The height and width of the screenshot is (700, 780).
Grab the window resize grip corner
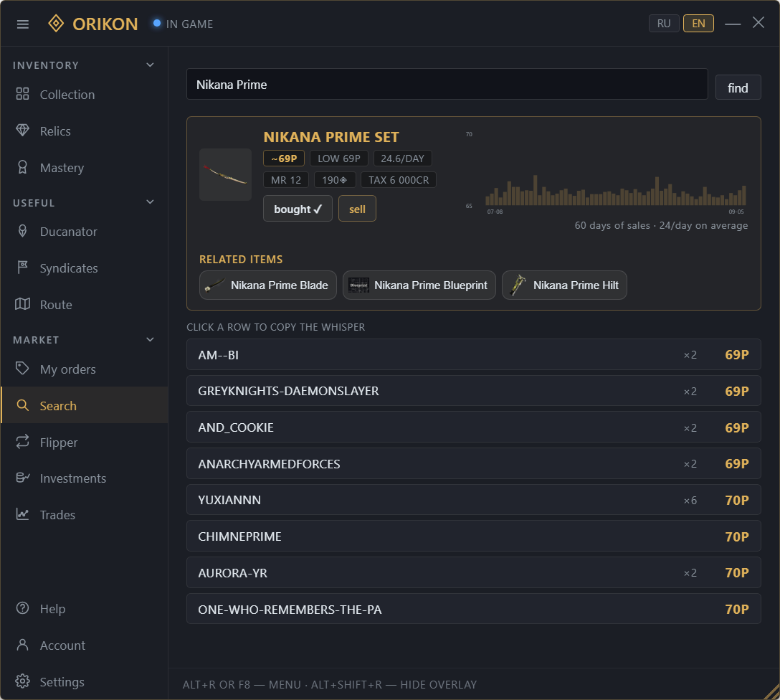coord(773,692)
